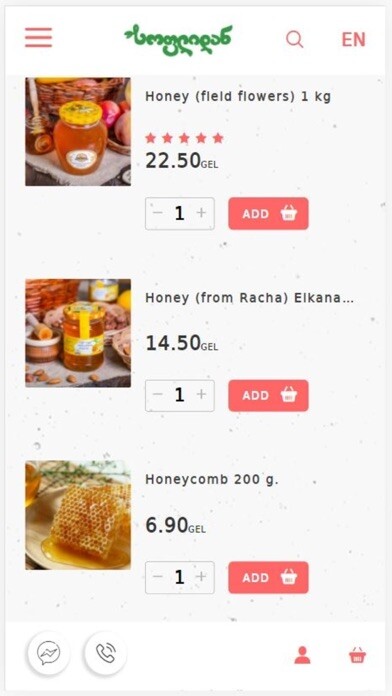Add Honey from Racha to cart

click(x=268, y=395)
